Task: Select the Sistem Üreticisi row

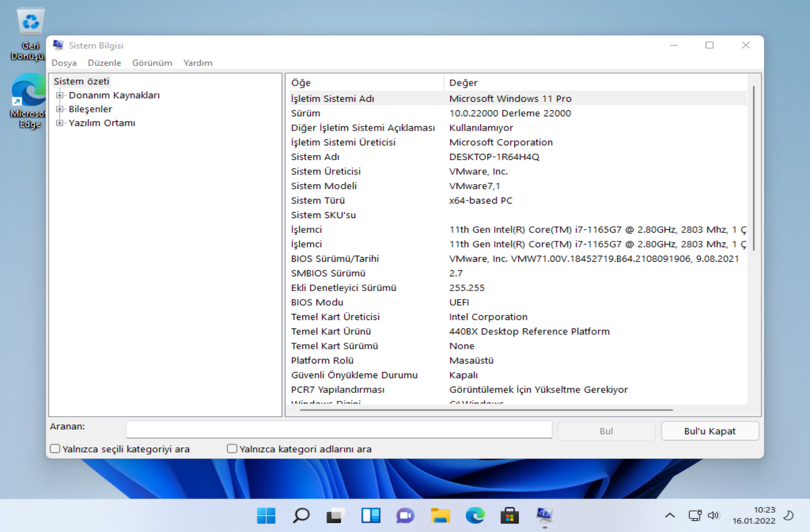Action: tap(517, 171)
